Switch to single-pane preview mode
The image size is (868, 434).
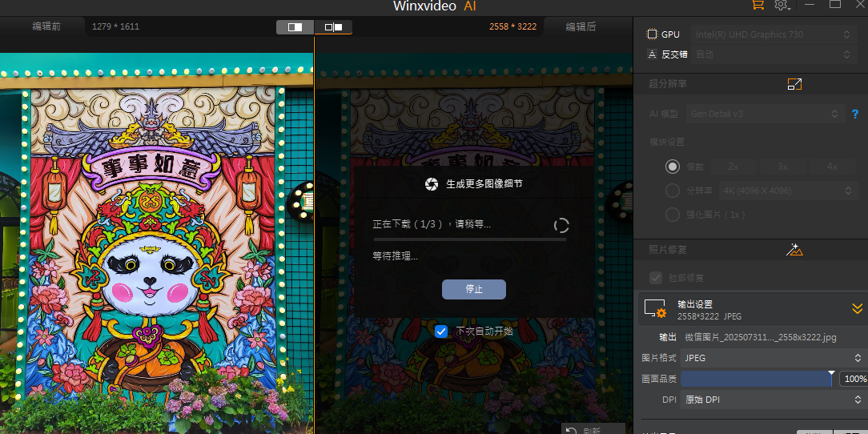(x=295, y=26)
